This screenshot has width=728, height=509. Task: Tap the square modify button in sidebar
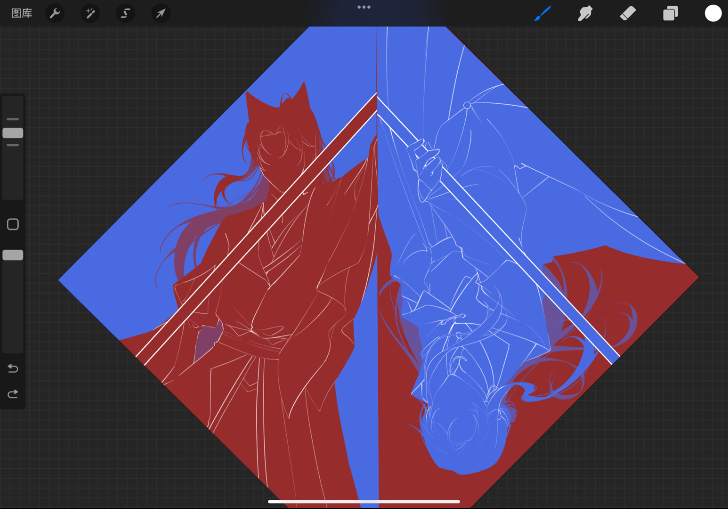click(x=13, y=224)
